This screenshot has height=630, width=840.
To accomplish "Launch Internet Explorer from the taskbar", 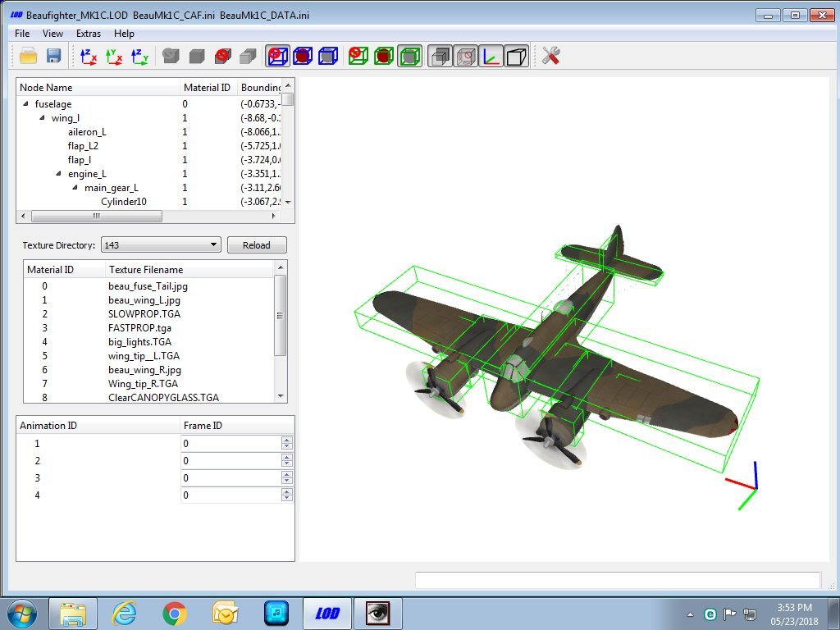I will click(x=125, y=614).
